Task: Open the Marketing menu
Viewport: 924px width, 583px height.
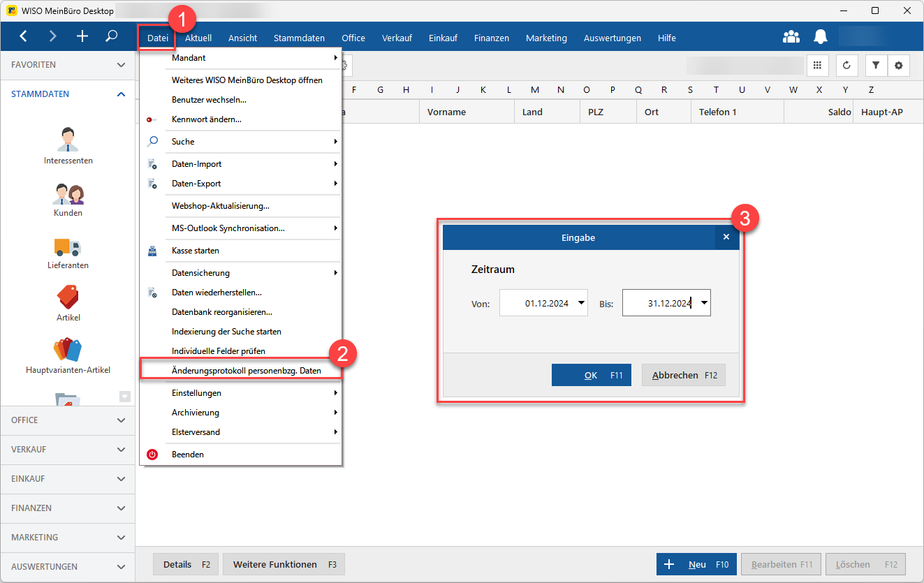Action: point(546,38)
